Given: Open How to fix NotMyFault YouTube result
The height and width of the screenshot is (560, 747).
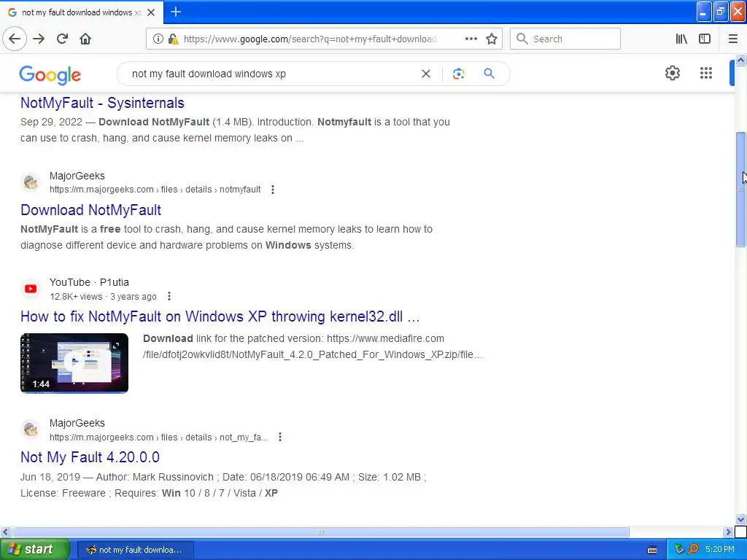Looking at the screenshot, I should [220, 316].
